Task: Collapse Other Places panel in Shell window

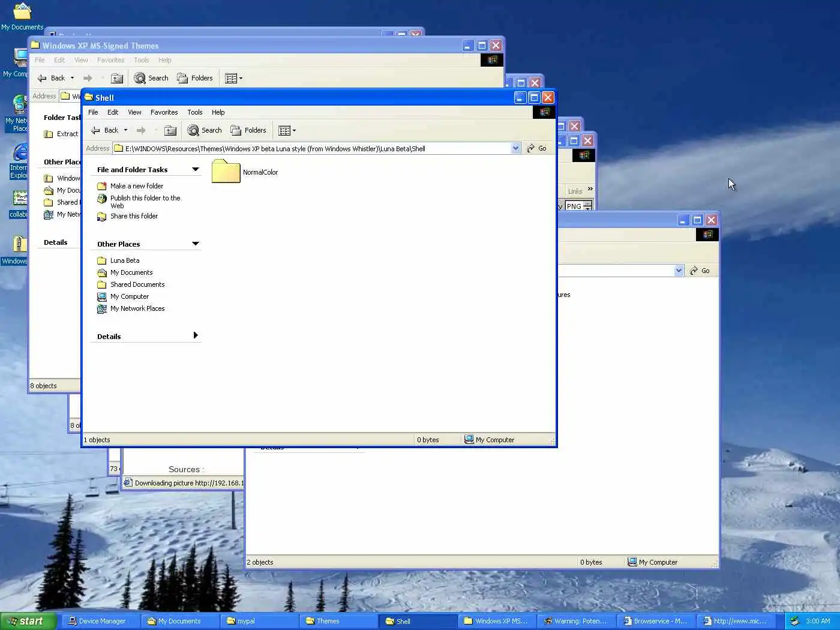Action: [195, 244]
